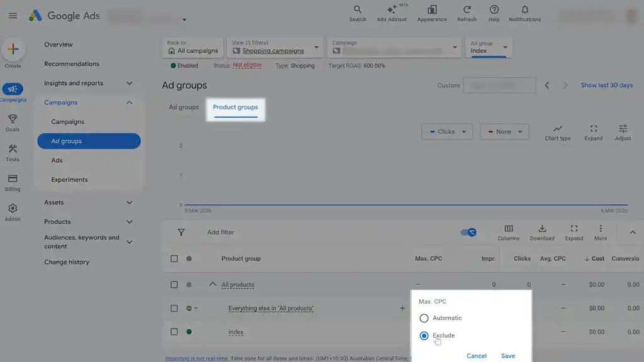Cancel the Max. CPC popup

[477, 356]
